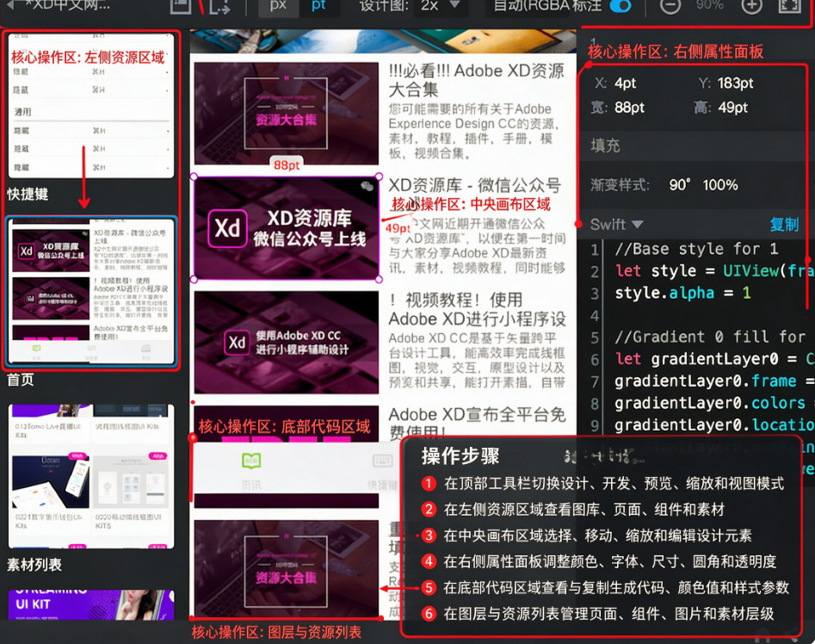Open the Swift code language dropdown
The height and width of the screenshot is (644, 815).
pyautogui.click(x=616, y=225)
